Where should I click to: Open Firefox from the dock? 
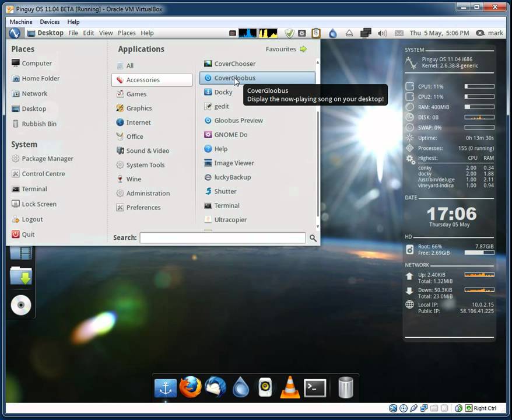(x=190, y=387)
